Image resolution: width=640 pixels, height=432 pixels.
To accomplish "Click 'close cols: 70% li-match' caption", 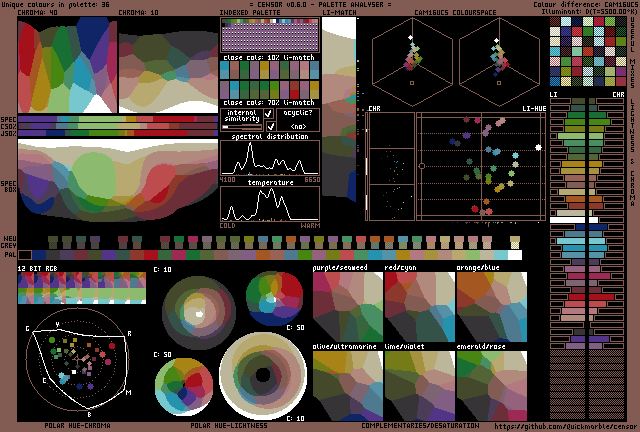I will 269,102.
